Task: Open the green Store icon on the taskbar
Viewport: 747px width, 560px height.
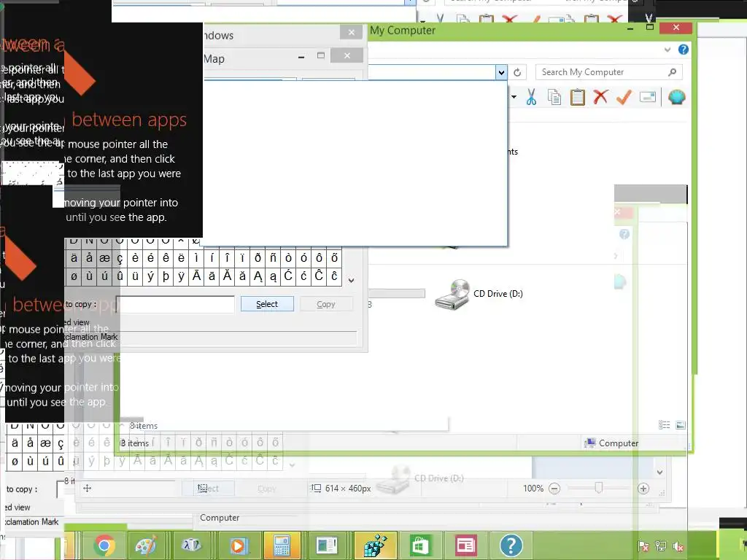Action: tap(419, 545)
